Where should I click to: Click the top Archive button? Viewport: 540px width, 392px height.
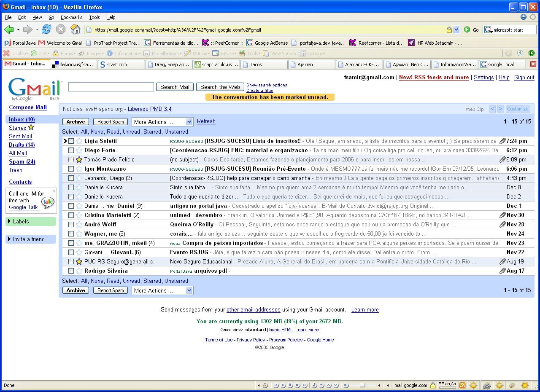tap(76, 122)
